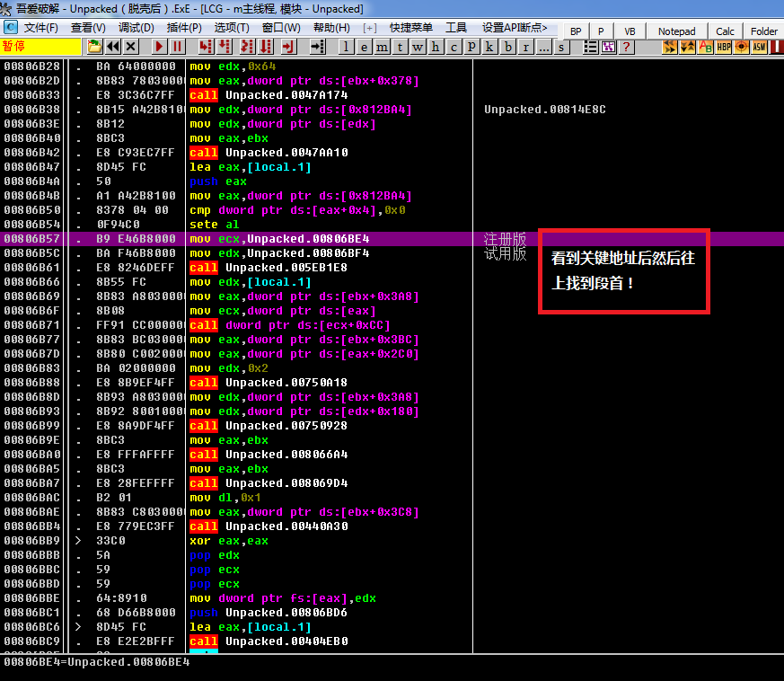The width and height of the screenshot is (784, 681).
Task: Open the ASM plugin icon
Action: pos(760,47)
